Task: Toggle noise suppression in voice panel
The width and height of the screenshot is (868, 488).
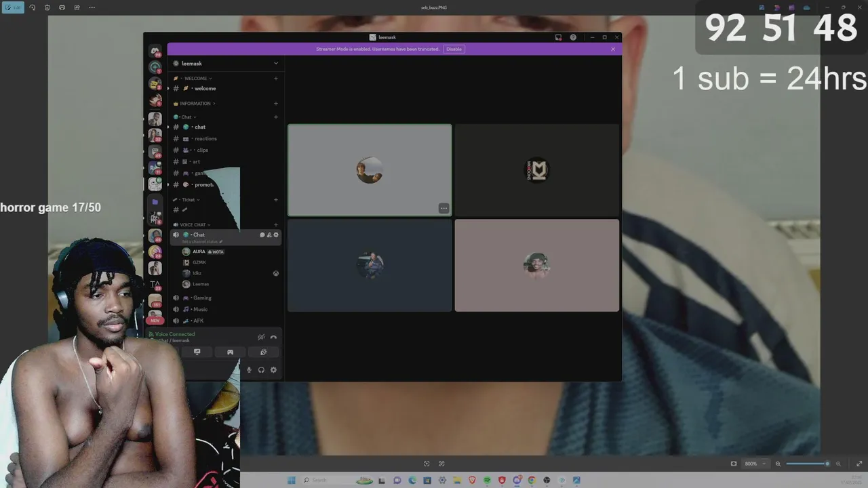Action: [261, 337]
